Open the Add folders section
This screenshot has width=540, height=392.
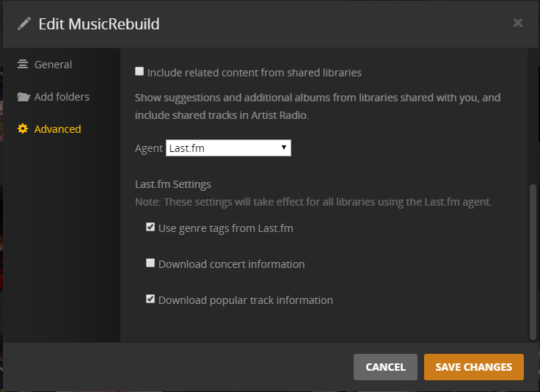coord(62,97)
